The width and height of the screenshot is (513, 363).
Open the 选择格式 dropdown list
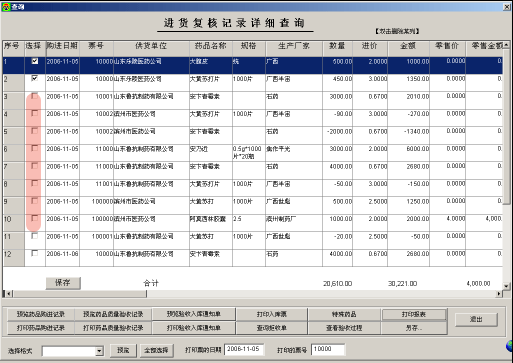coord(99,351)
